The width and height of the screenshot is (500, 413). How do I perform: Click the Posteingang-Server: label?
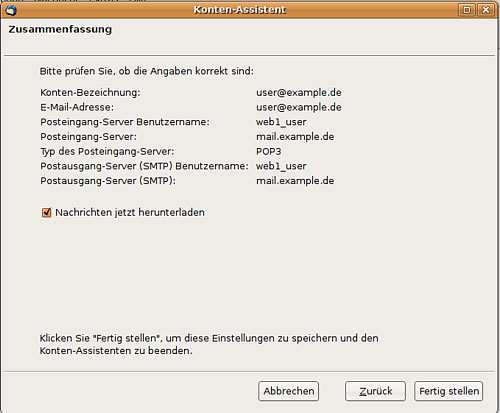[88, 137]
